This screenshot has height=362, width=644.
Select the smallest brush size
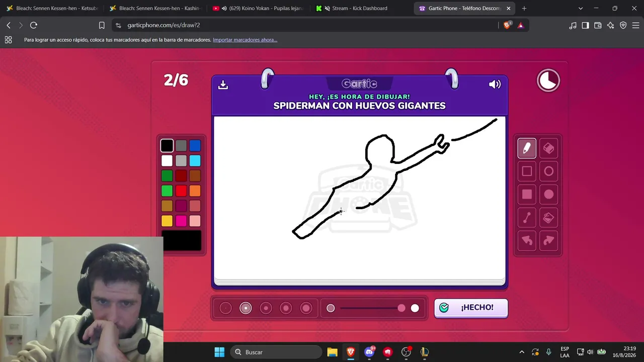point(225,308)
